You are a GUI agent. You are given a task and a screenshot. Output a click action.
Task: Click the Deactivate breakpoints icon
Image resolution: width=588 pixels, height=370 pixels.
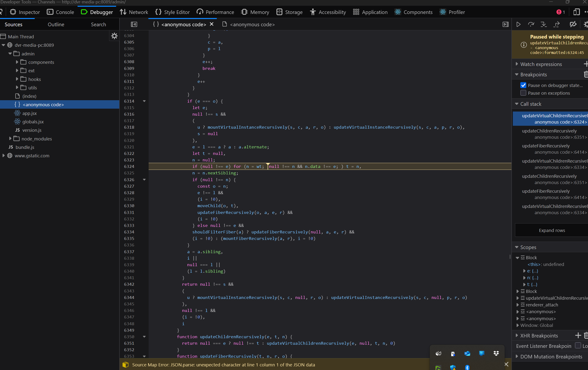[x=573, y=24]
